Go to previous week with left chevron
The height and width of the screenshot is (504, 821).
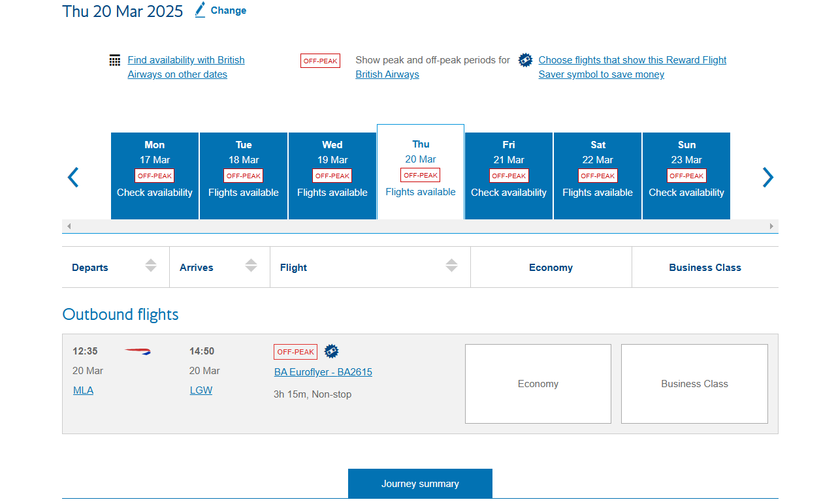pyautogui.click(x=74, y=177)
